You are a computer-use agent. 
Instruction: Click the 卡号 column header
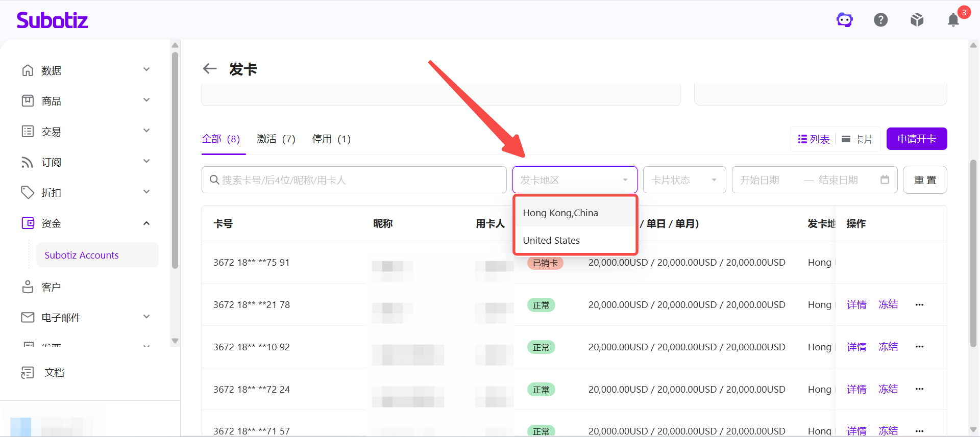coord(223,223)
